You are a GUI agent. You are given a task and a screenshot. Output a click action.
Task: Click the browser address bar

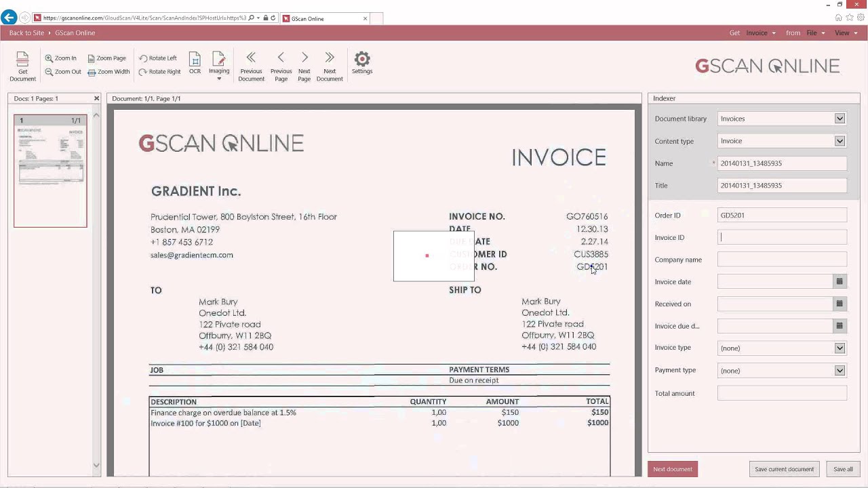click(x=144, y=18)
